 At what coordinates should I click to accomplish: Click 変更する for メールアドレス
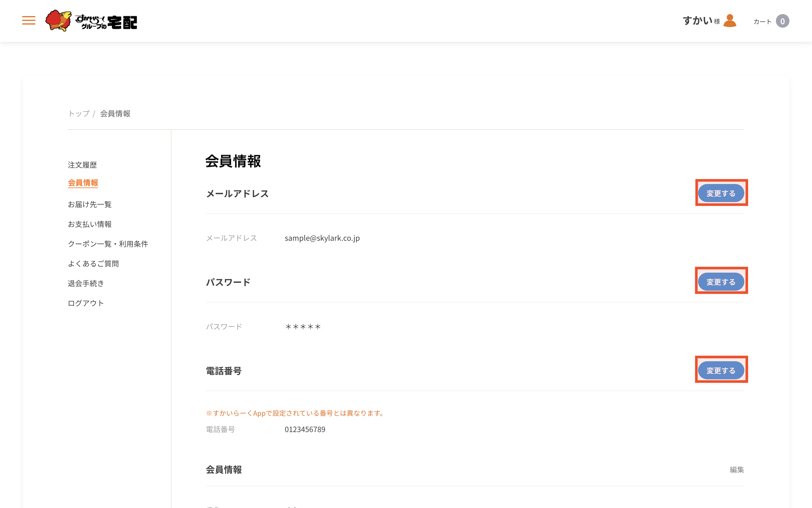[x=721, y=193]
